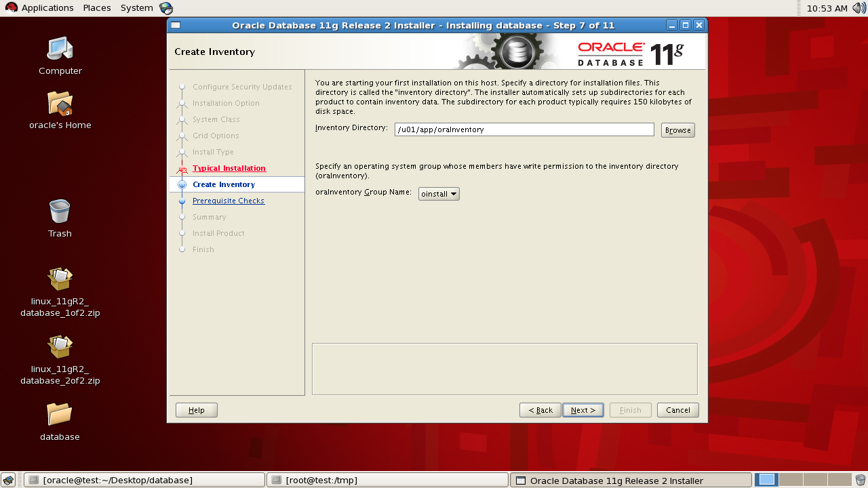Click the clock showing 10:53 AM
This screenshot has height=488, width=868.
click(x=827, y=8)
